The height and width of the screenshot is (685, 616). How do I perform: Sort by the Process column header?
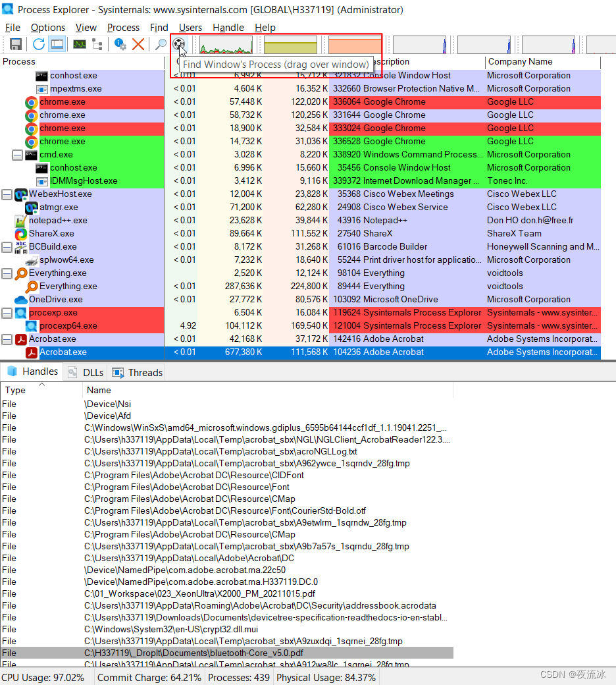tap(82, 62)
